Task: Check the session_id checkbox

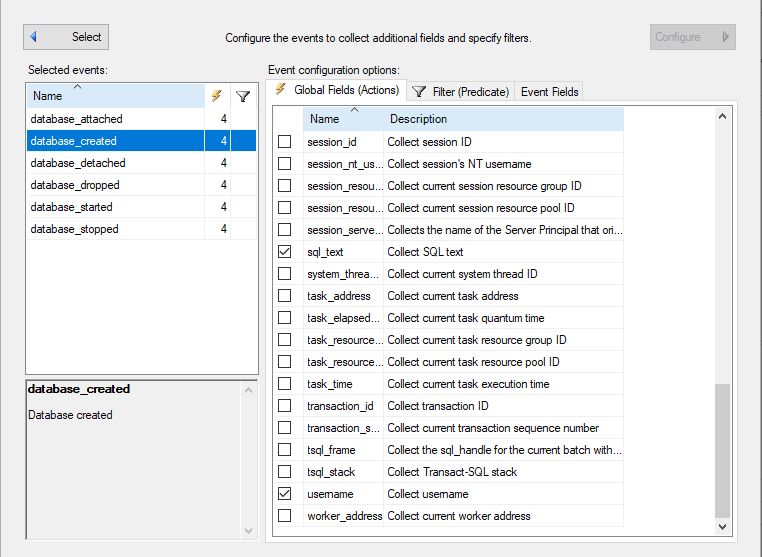Action: 284,142
